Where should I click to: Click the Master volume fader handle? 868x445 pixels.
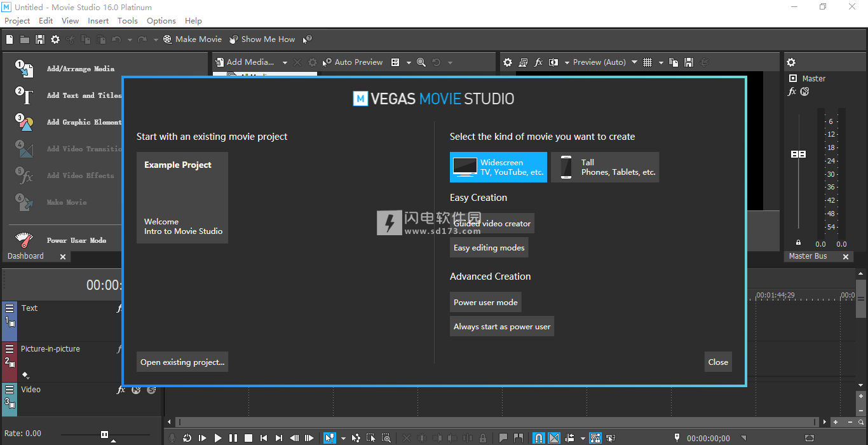coord(798,154)
